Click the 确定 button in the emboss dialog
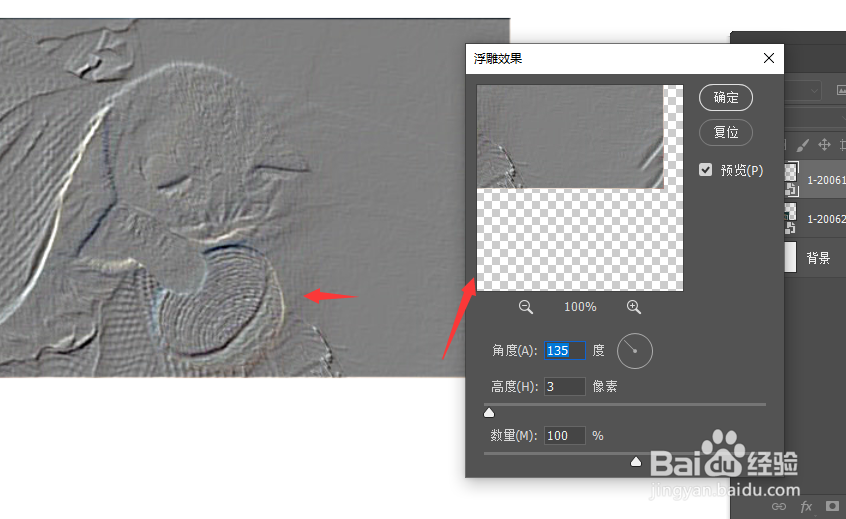846x519 pixels. pos(726,98)
